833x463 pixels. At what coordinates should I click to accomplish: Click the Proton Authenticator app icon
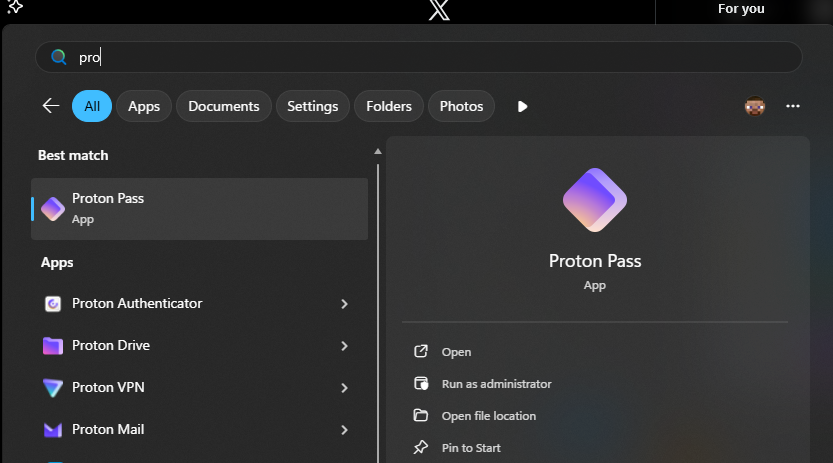[x=53, y=304]
